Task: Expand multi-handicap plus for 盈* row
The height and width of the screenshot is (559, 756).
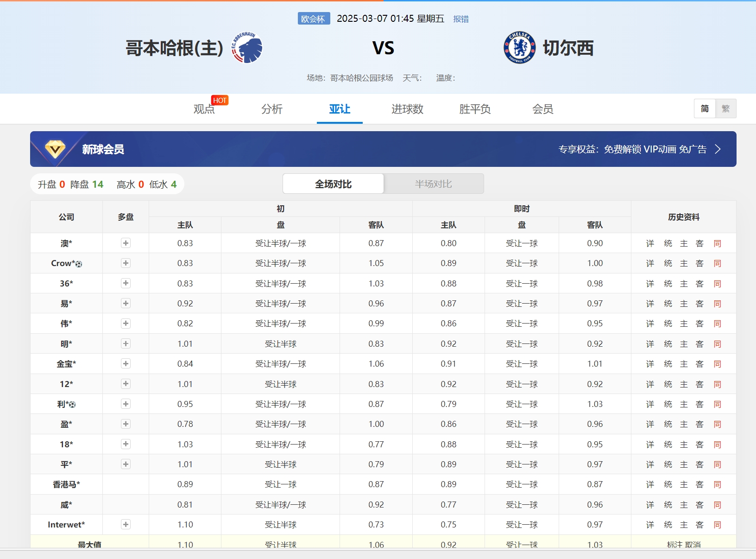Action: pyautogui.click(x=126, y=424)
